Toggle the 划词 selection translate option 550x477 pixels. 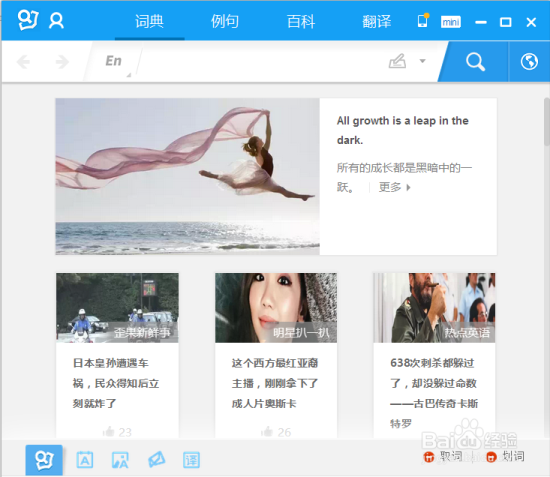click(505, 456)
